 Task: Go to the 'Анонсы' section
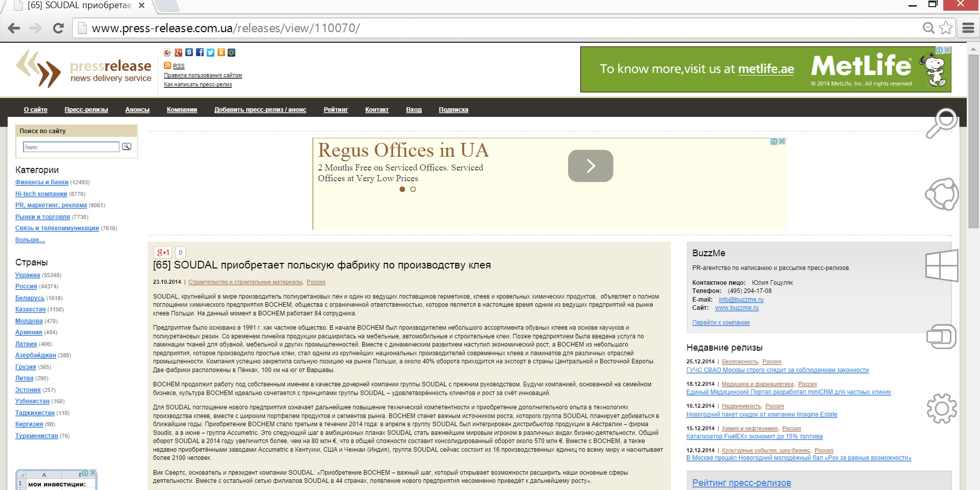[x=137, y=110]
